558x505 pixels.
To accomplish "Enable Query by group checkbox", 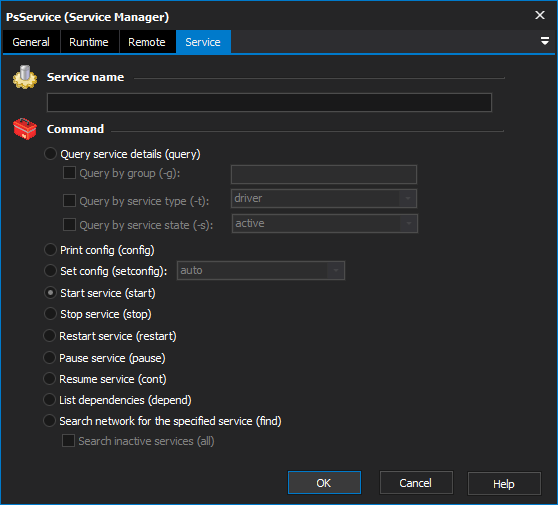I will click(69, 173).
